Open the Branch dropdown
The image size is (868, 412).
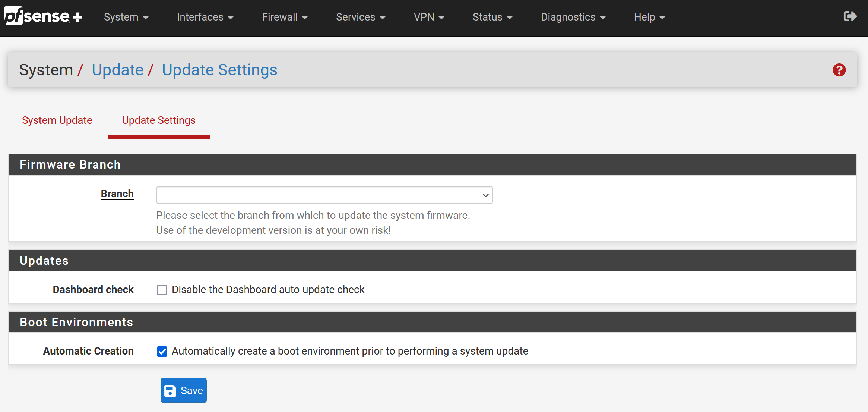(324, 195)
